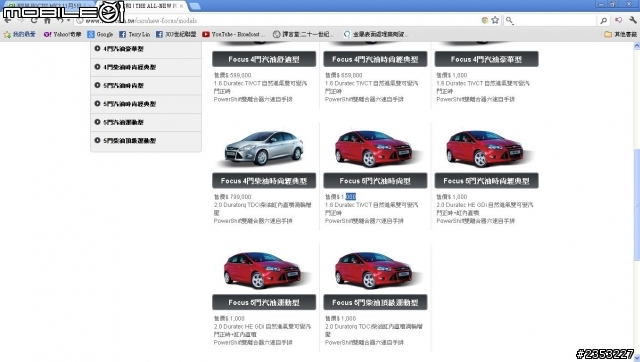Open a new tab with the plus button
640x362 pixels.
coord(195,6)
